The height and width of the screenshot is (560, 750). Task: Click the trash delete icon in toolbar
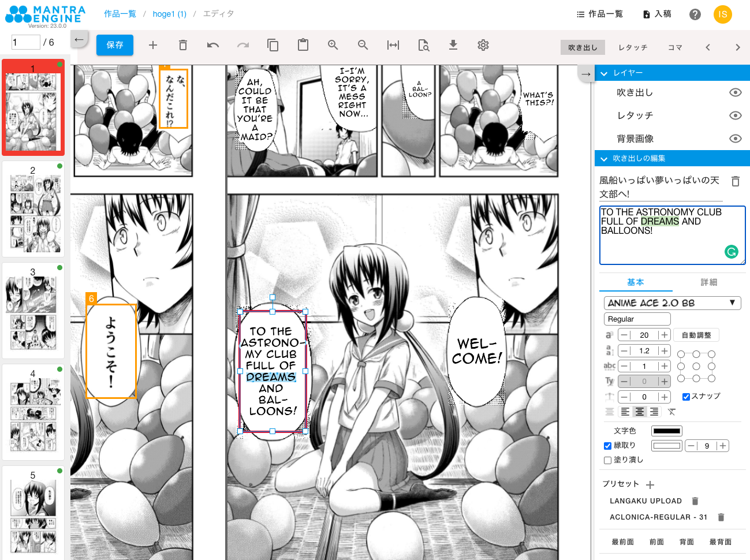click(x=183, y=45)
